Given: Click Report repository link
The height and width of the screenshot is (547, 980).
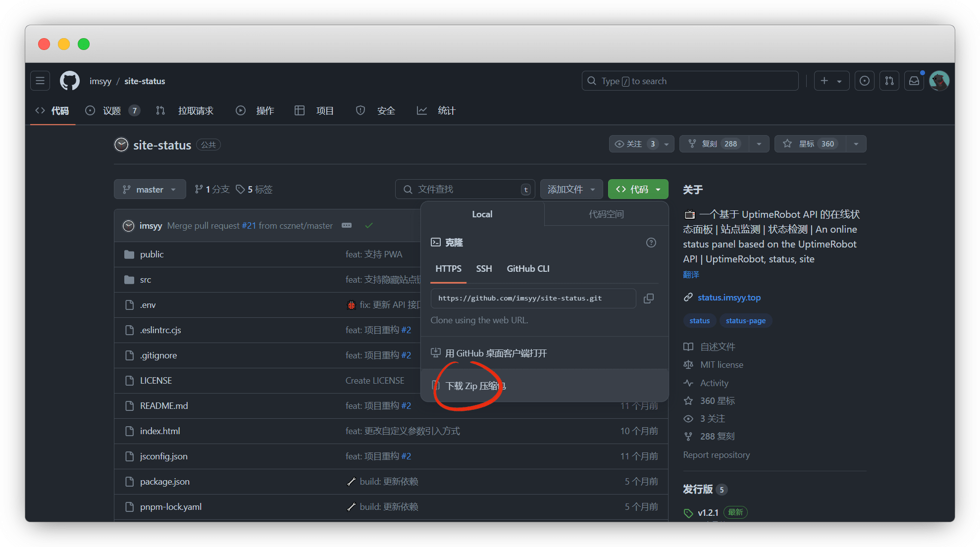Looking at the screenshot, I should click(x=716, y=455).
